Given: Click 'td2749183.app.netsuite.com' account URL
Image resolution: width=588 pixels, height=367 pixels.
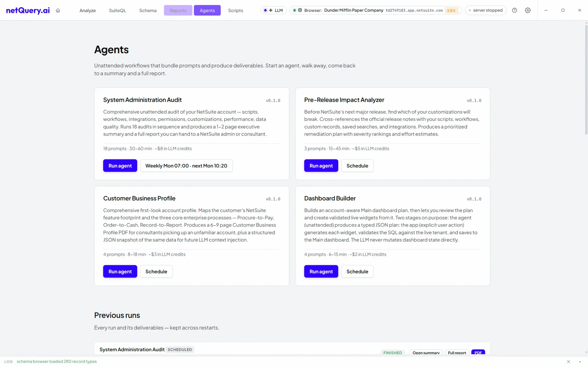Looking at the screenshot, I should 414,10.
